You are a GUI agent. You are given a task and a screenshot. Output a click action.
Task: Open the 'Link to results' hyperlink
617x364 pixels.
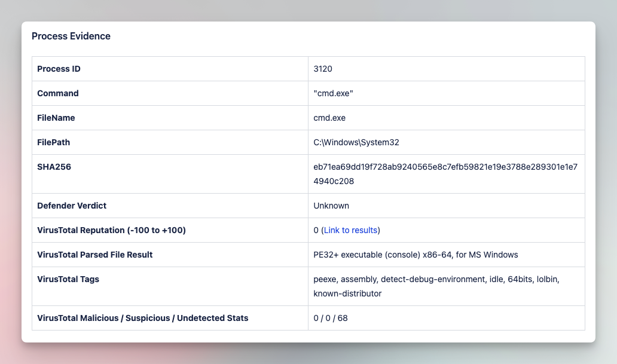pyautogui.click(x=350, y=230)
